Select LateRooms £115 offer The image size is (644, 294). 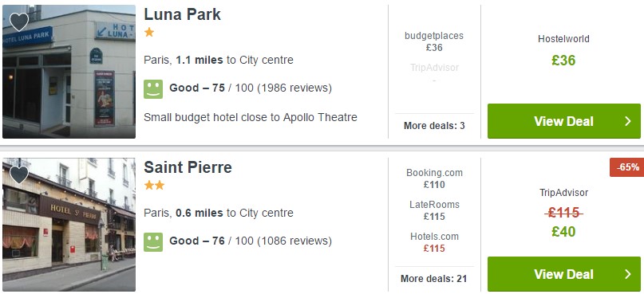[x=434, y=210]
